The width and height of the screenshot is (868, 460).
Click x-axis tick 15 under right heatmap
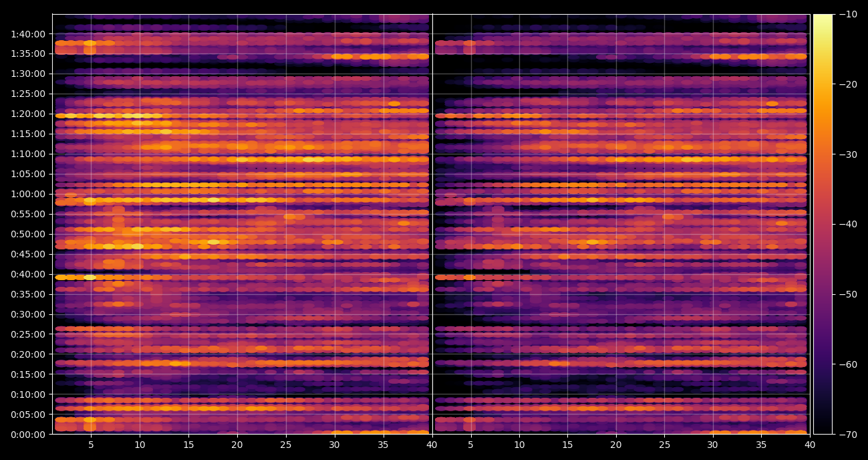[567, 444]
